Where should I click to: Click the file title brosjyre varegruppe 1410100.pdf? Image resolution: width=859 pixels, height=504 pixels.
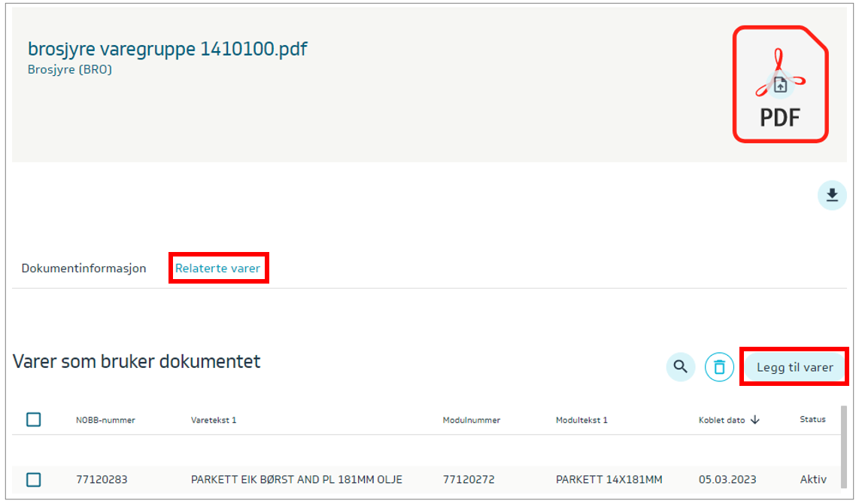tap(167, 49)
